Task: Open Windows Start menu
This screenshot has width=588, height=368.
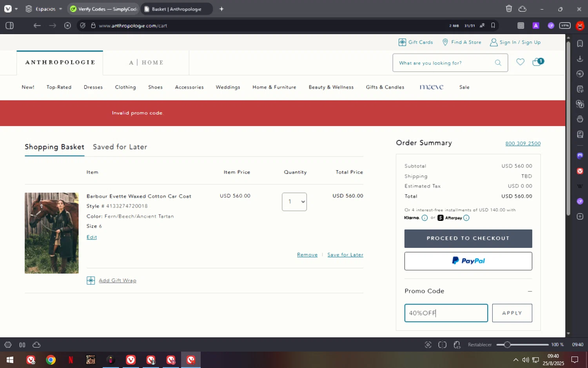Action: [10, 360]
